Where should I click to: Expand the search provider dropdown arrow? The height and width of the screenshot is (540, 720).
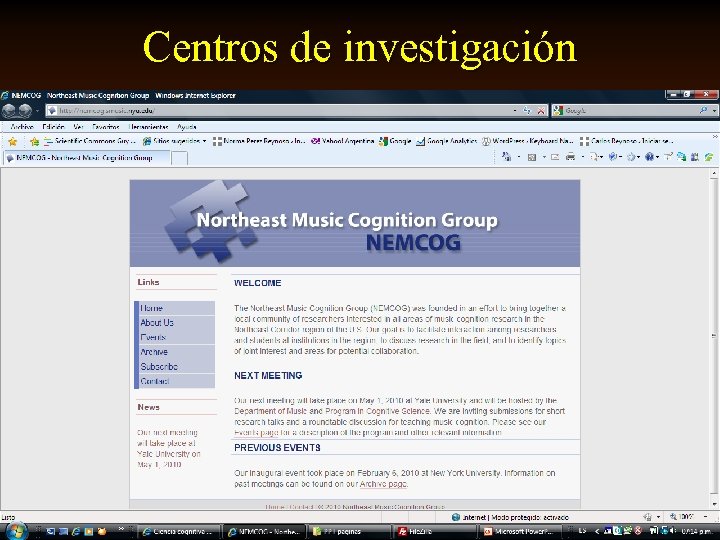pos(714,111)
